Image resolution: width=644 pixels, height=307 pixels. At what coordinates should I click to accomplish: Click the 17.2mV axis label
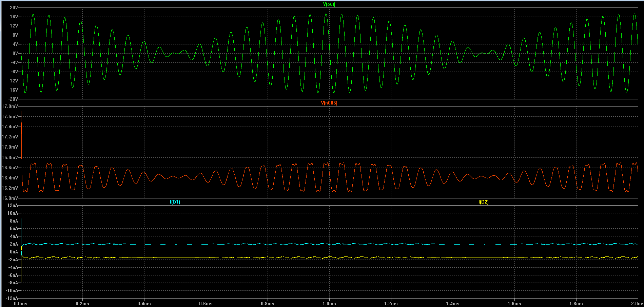10,137
